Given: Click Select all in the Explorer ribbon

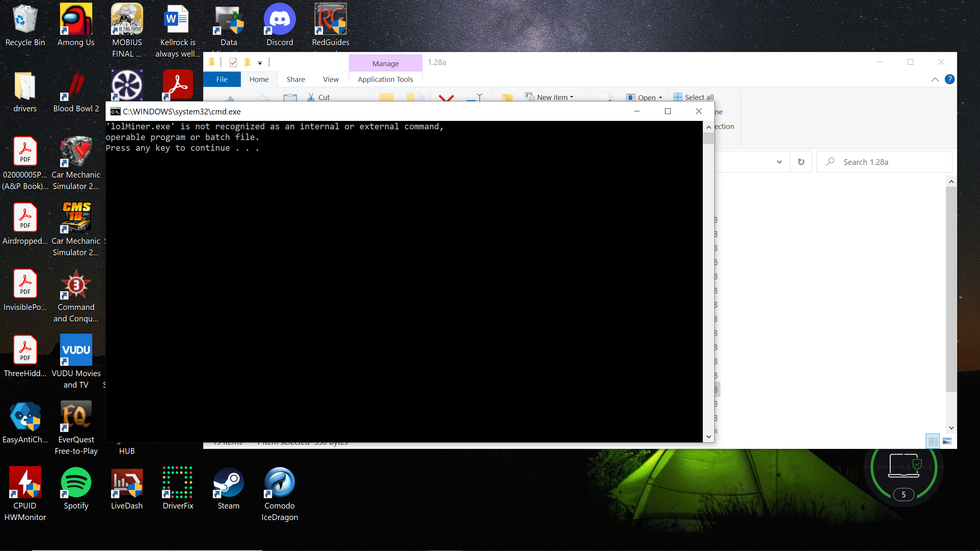Looking at the screenshot, I should pyautogui.click(x=693, y=97).
